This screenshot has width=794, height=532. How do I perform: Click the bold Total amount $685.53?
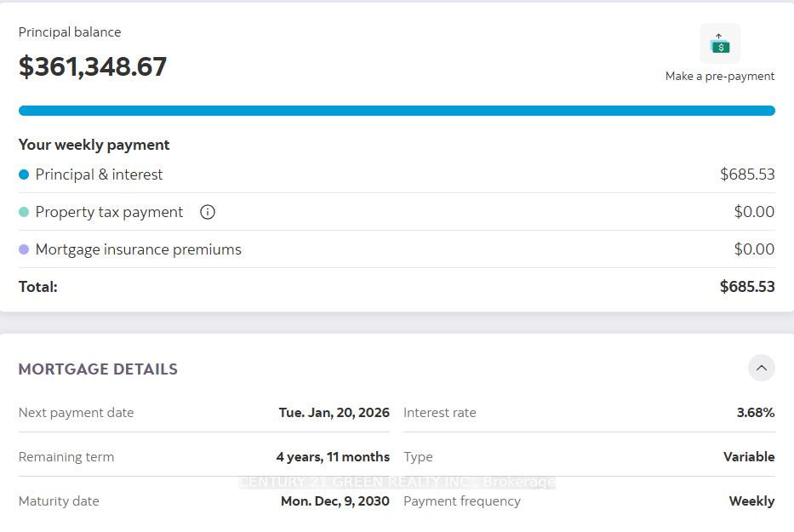pyautogui.click(x=747, y=287)
